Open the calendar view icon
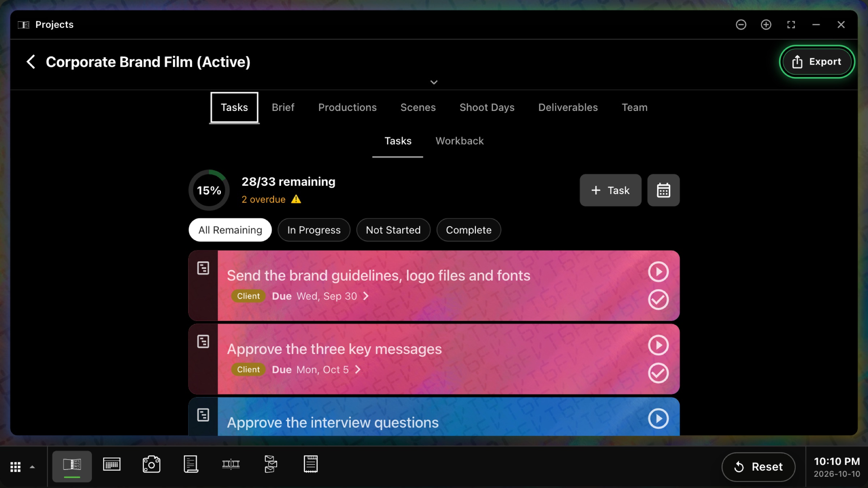Viewport: 868px width, 488px height. tap(663, 190)
